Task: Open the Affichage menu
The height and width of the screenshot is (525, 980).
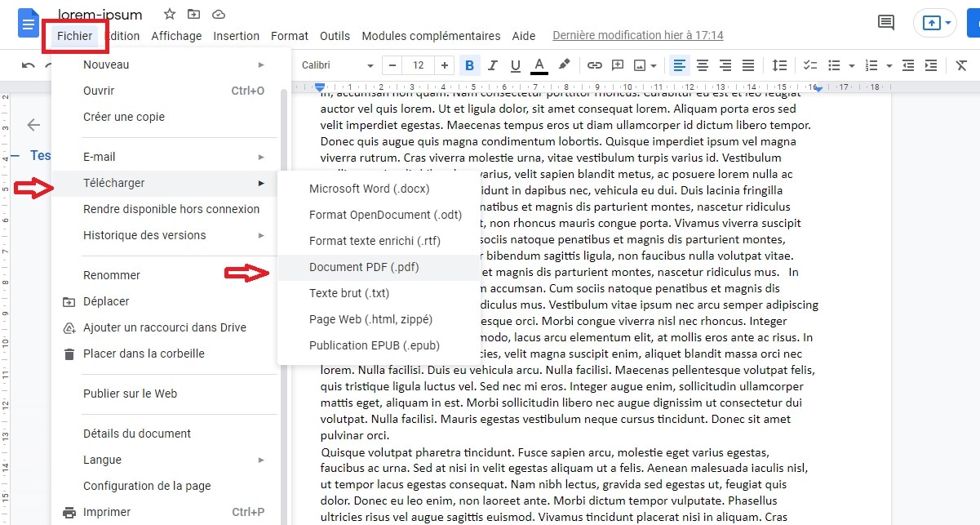Action: tap(176, 36)
